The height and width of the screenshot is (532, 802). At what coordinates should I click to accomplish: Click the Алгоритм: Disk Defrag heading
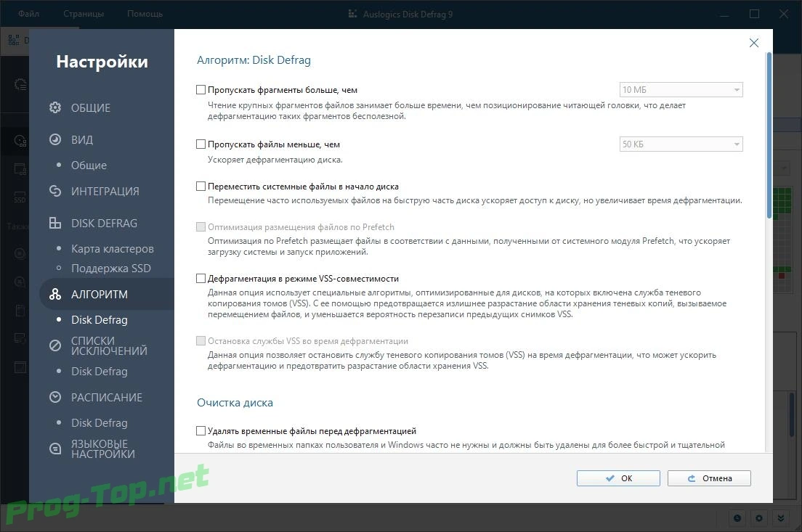point(254,60)
